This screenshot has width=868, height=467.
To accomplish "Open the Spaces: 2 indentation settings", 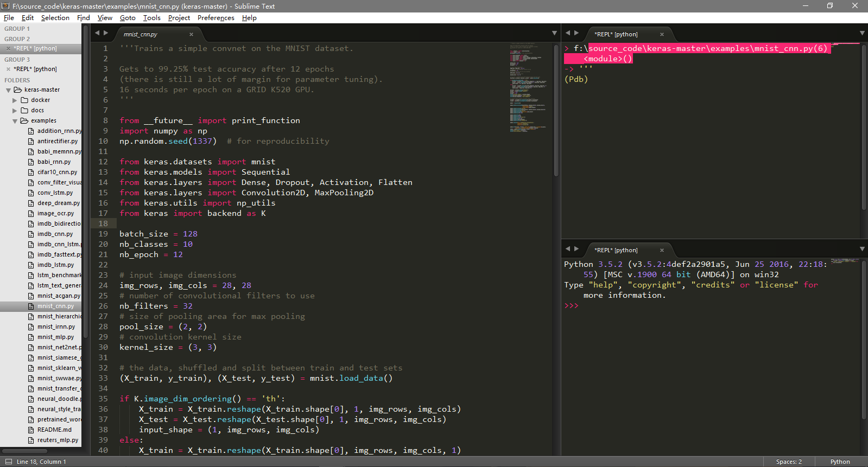I will tap(789, 462).
